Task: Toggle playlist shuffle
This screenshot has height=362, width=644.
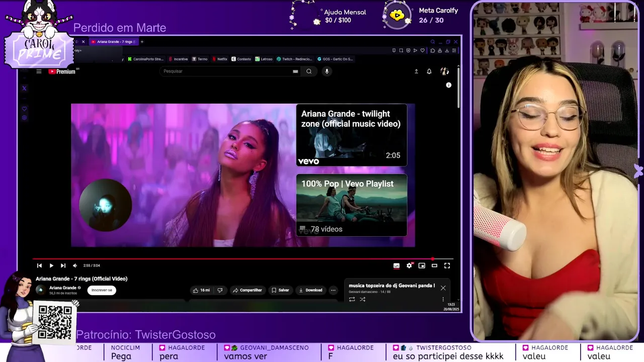Action: pos(362,299)
